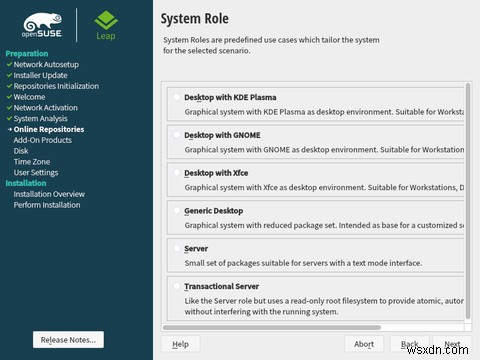Click the System Analysis step text

[x=40, y=119]
